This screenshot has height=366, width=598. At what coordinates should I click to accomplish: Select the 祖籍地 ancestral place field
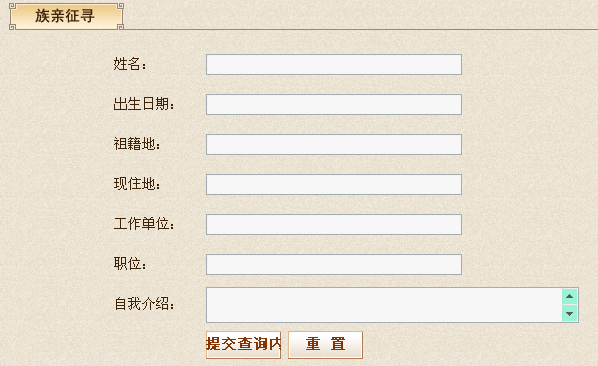tap(334, 144)
